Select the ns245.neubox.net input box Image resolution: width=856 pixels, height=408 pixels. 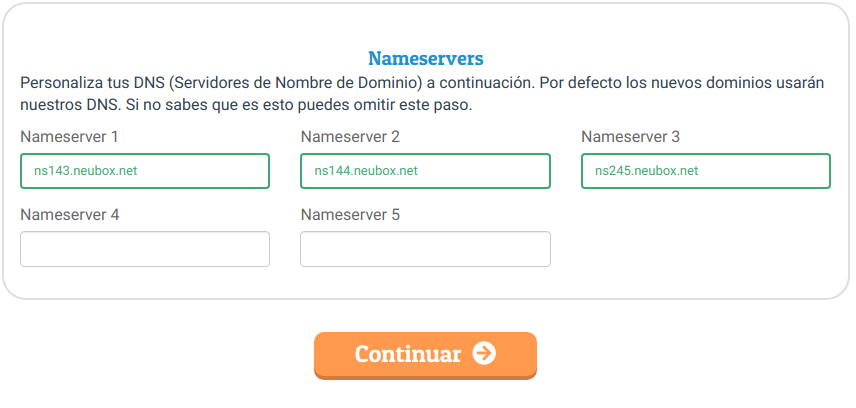[x=705, y=171]
